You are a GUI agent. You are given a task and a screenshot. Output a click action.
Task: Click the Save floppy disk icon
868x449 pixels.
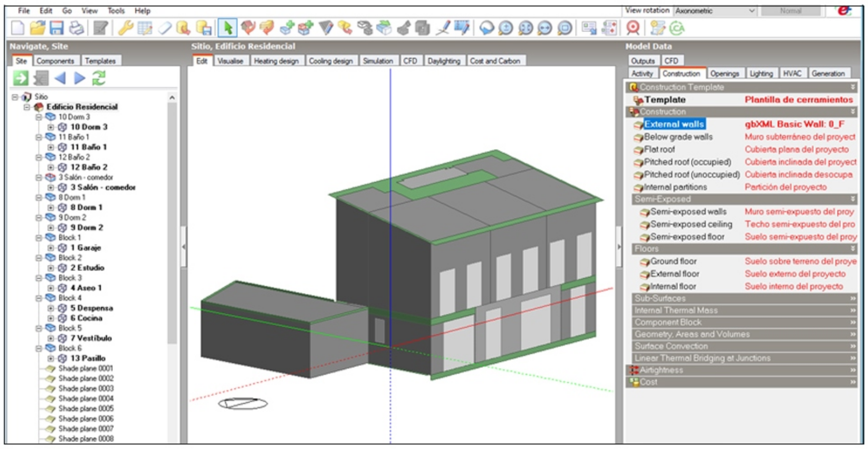pyautogui.click(x=56, y=28)
